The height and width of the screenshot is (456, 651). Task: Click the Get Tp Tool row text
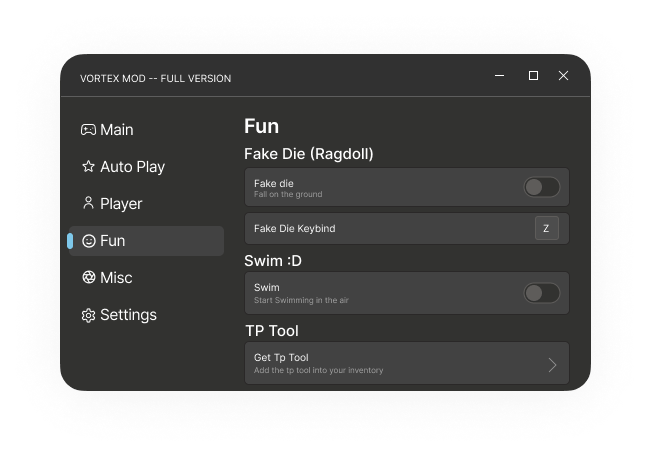pyautogui.click(x=281, y=358)
